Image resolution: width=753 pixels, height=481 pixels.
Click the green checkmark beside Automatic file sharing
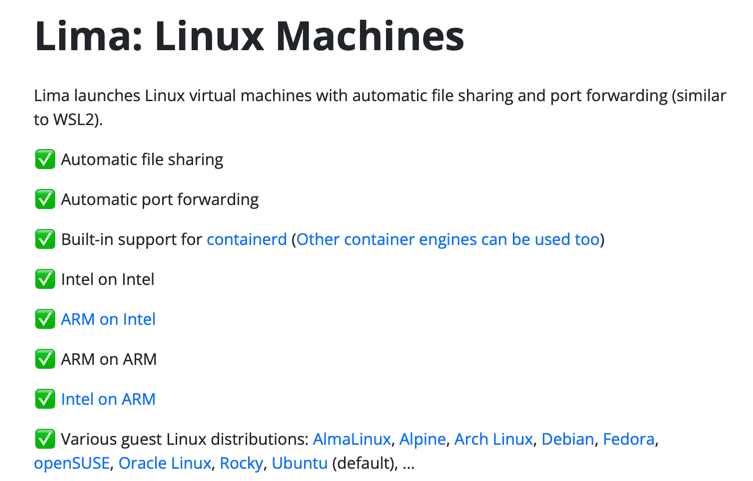pos(45,159)
